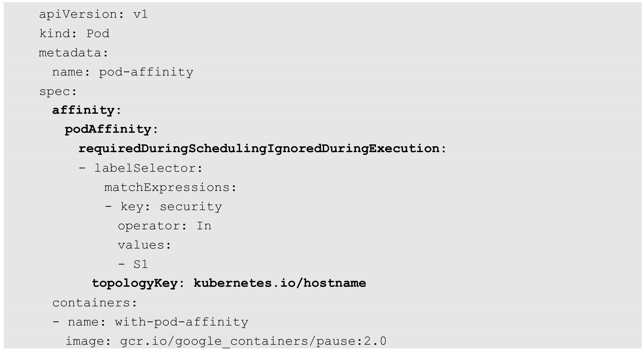The width and height of the screenshot is (644, 353).
Task: Click the with-pod-affinity container name
Action: pos(182,322)
